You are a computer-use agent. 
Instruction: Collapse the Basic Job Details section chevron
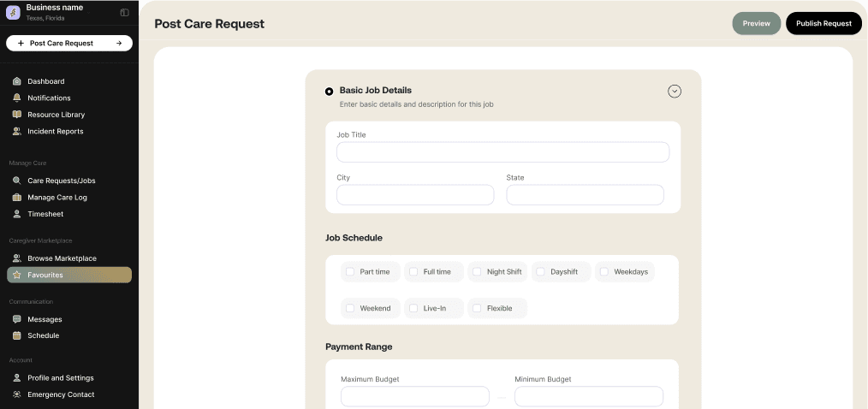pyautogui.click(x=675, y=92)
